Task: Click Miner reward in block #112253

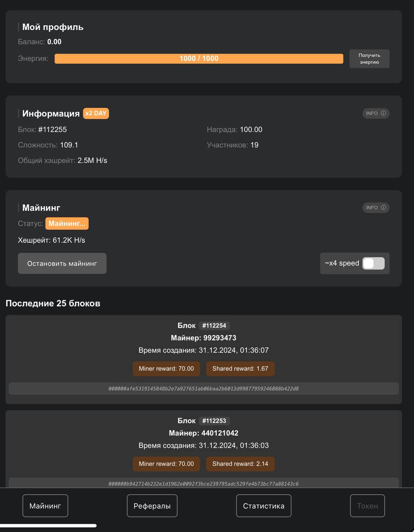Action: coord(166,464)
